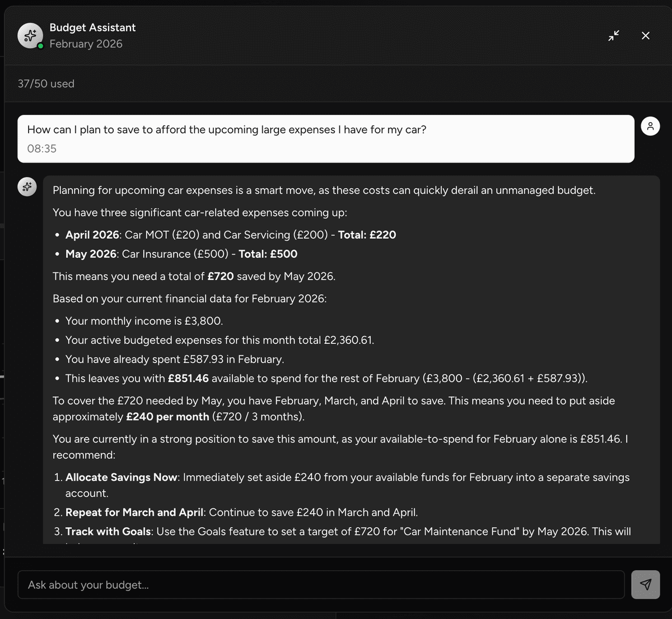
Task: Click the assistant sparkle icon beside the reply
Action: point(27,187)
